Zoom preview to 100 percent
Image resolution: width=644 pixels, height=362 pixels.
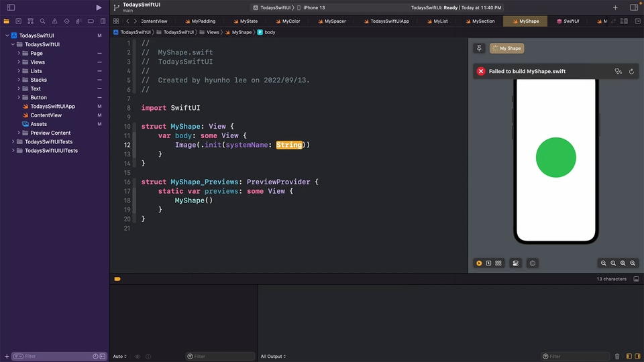[x=613, y=263]
